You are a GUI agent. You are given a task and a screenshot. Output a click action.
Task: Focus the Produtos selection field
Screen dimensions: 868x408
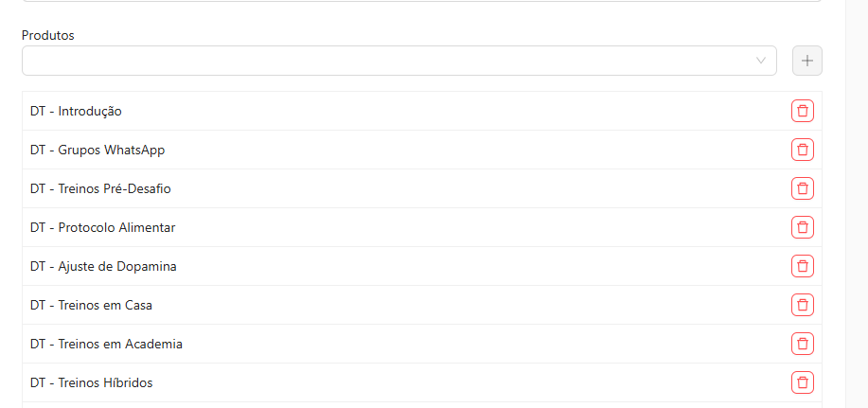pyautogui.click(x=399, y=61)
